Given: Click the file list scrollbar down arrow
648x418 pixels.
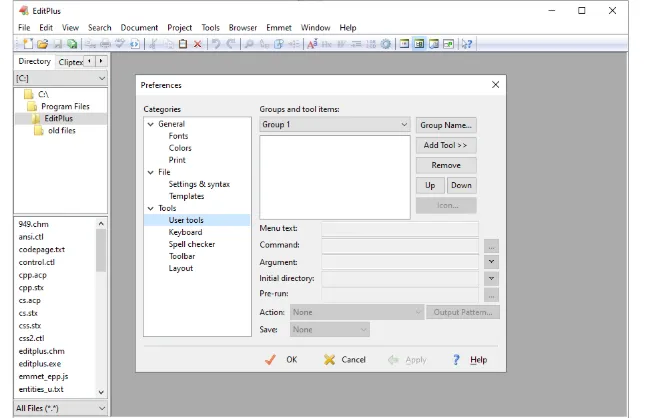Looking at the screenshot, I should tap(101, 392).
